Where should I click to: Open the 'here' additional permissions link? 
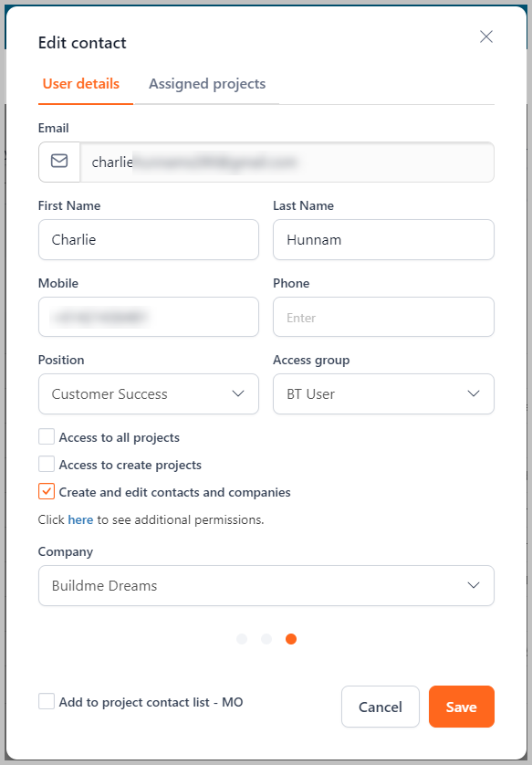80,519
